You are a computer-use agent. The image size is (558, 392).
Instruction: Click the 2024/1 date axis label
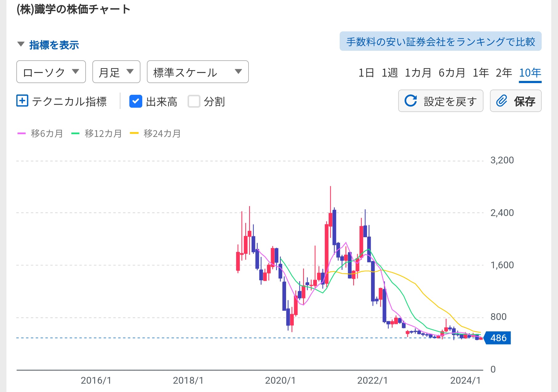pyautogui.click(x=465, y=381)
